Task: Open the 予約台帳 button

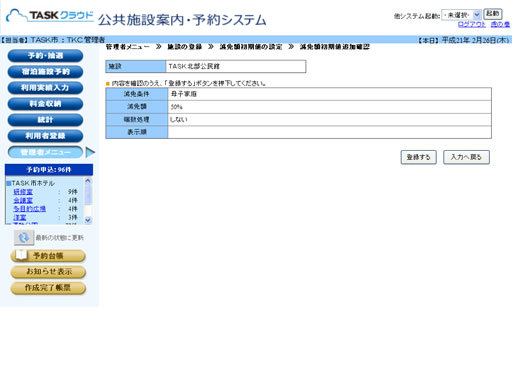Action: point(48,256)
